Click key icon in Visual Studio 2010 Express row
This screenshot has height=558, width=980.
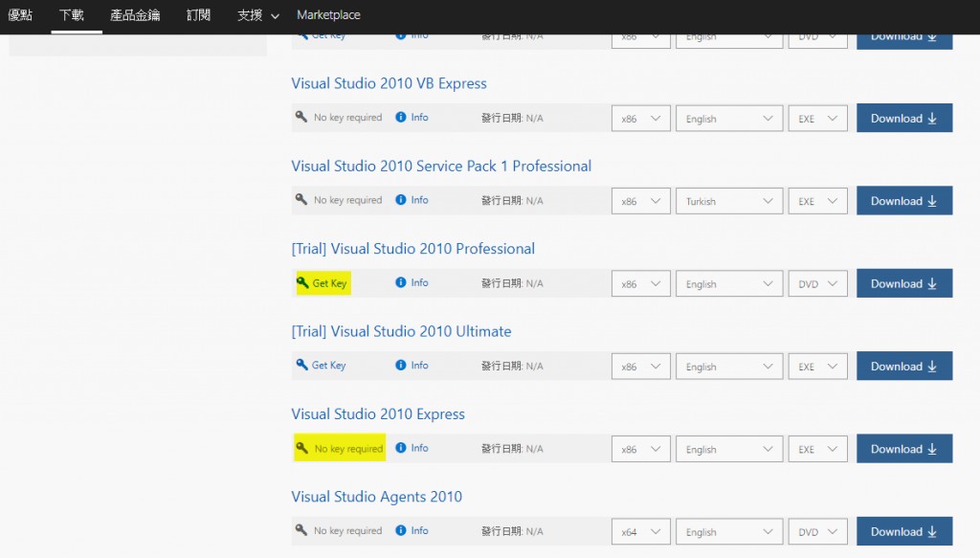click(301, 448)
